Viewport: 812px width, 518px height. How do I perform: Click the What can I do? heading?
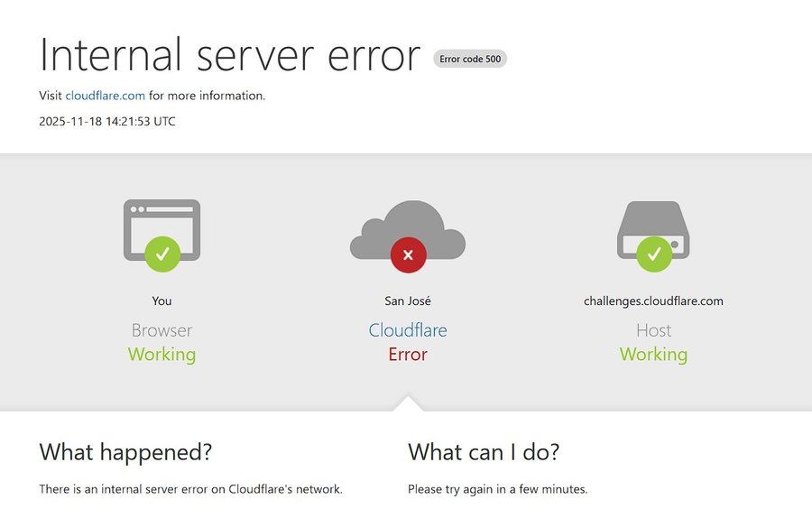coord(484,451)
